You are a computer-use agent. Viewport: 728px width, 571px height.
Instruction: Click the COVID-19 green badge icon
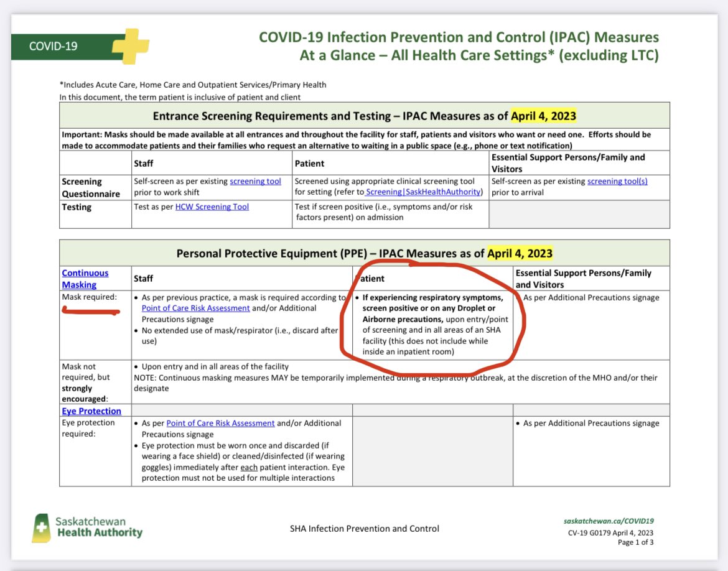point(54,45)
